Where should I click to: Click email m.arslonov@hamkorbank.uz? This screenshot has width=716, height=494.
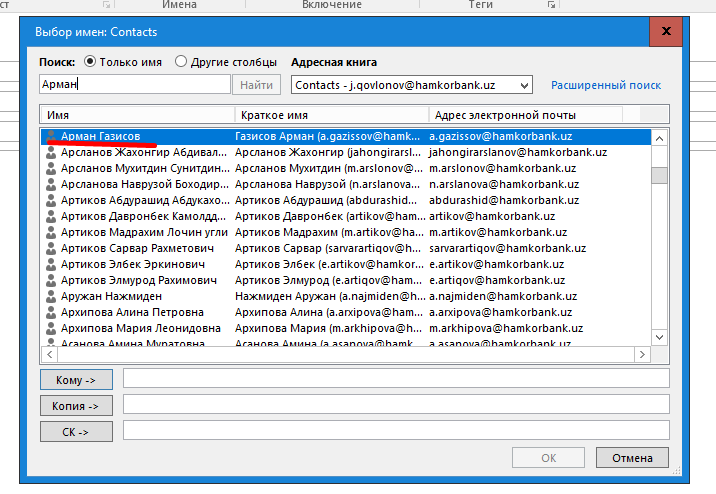(502, 168)
